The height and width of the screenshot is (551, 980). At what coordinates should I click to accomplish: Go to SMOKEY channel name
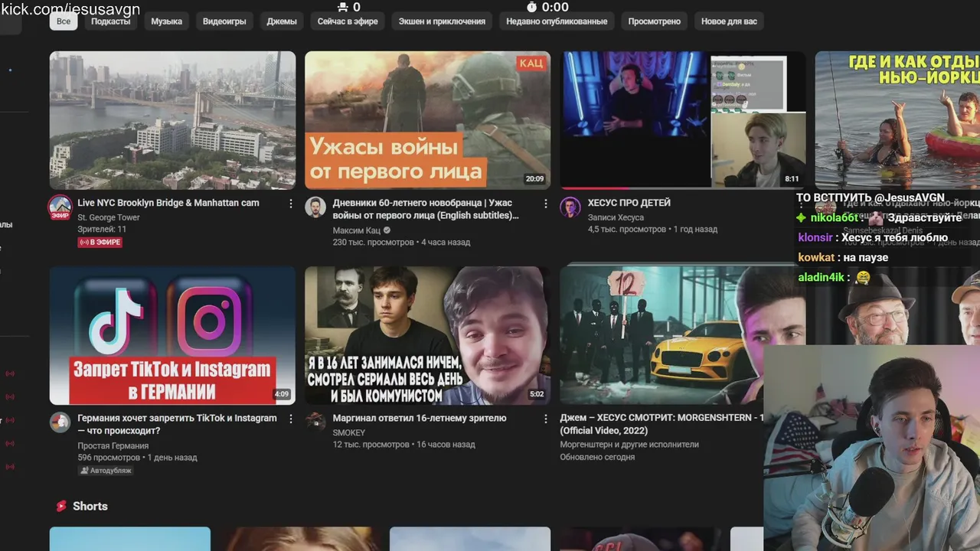tap(349, 432)
